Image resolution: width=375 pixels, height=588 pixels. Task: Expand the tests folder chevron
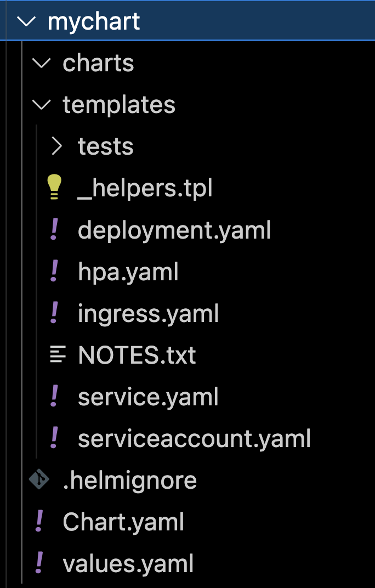point(56,146)
